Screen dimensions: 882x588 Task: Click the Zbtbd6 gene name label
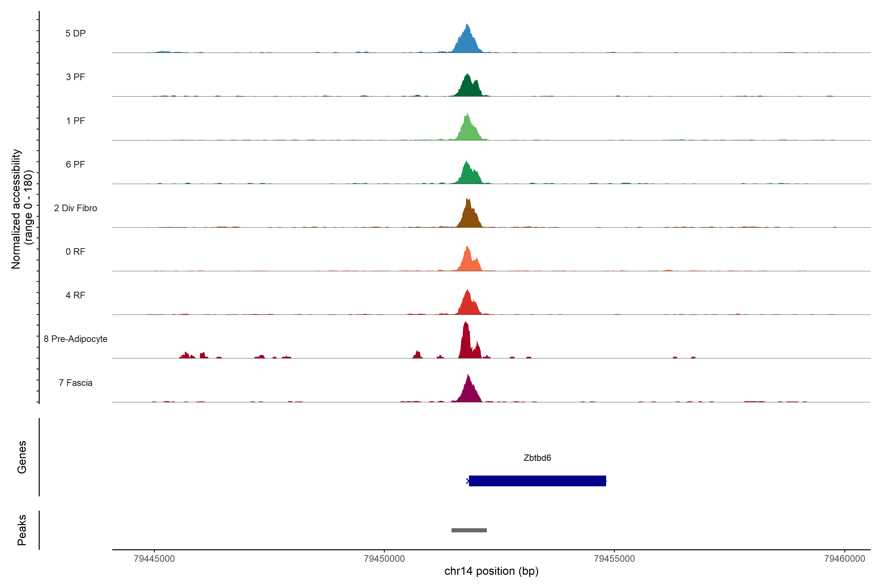pyautogui.click(x=537, y=458)
